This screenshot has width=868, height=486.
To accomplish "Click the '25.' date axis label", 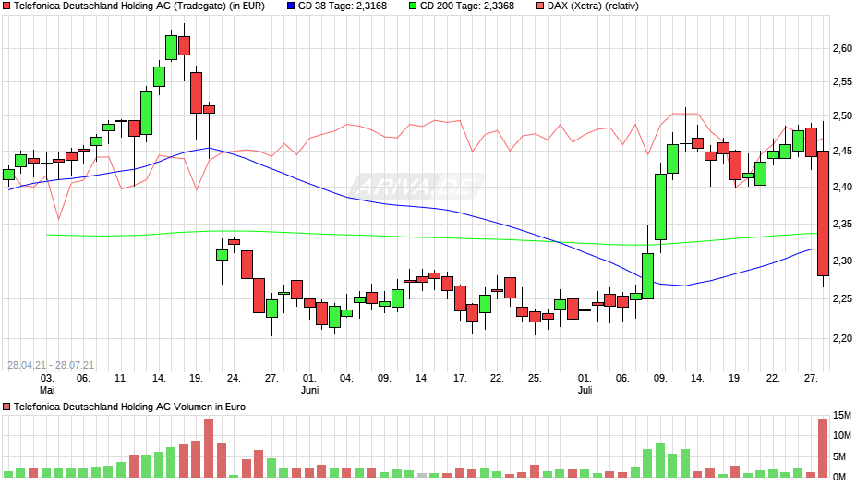I will 535,379.
